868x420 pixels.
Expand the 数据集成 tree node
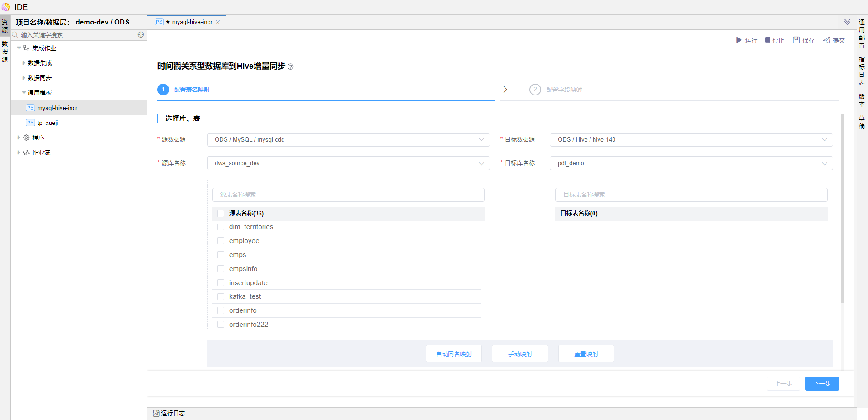24,63
